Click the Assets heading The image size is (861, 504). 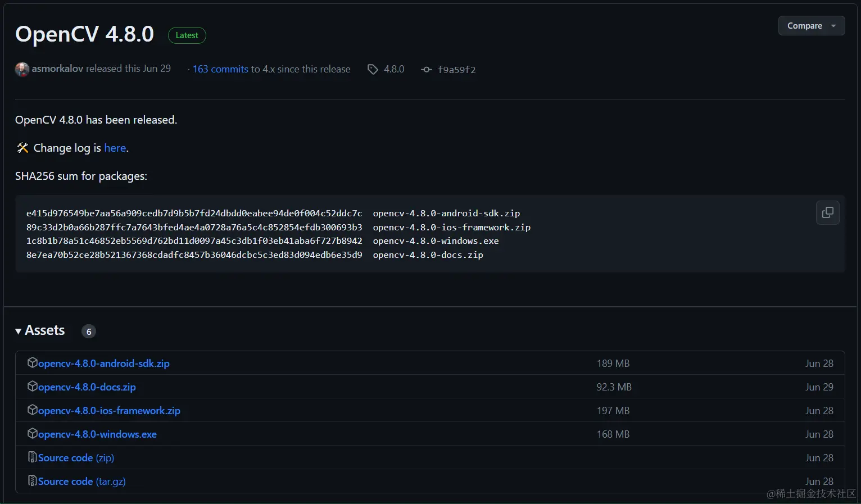point(45,330)
